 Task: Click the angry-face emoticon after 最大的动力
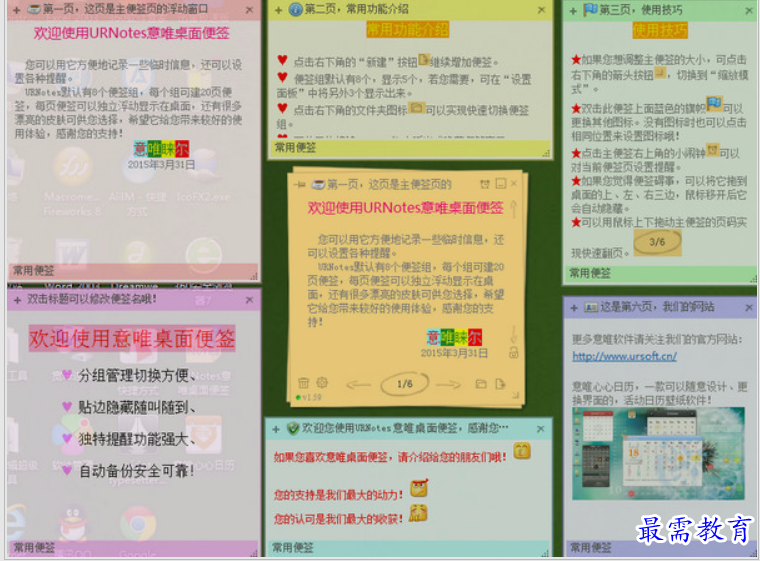click(x=419, y=488)
